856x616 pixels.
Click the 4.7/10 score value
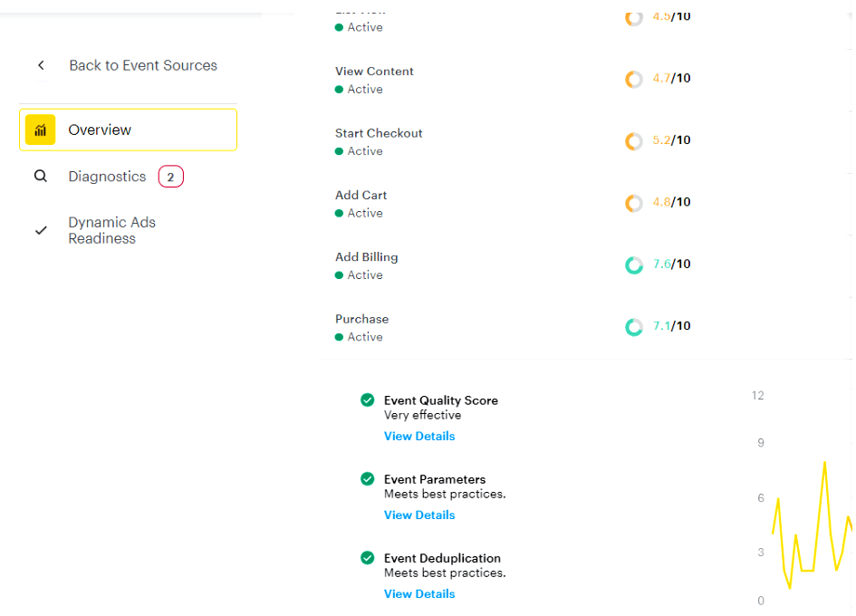671,78
